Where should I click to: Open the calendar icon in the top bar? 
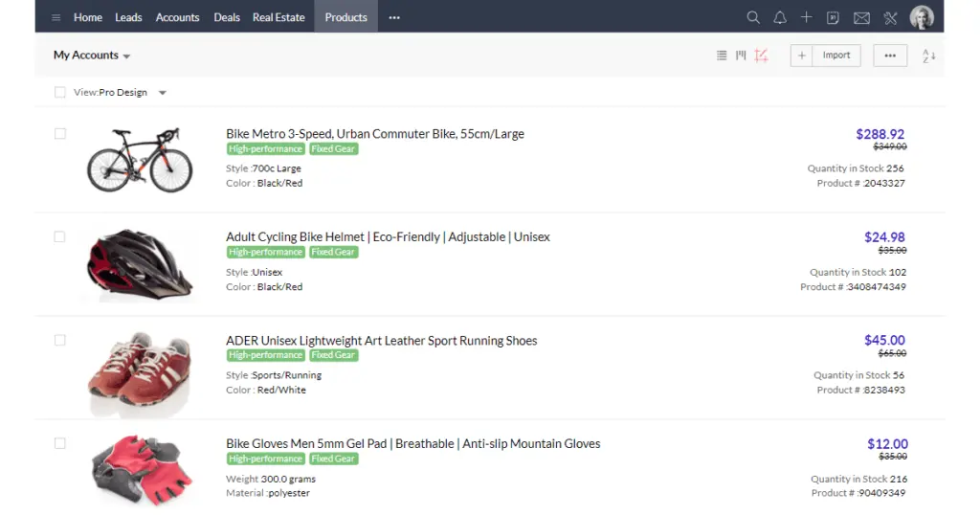[x=833, y=17]
